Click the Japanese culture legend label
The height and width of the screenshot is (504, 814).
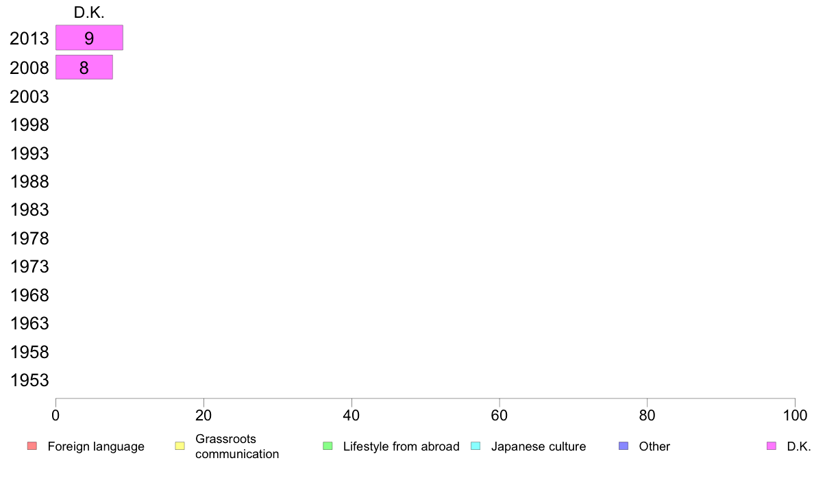pos(539,446)
